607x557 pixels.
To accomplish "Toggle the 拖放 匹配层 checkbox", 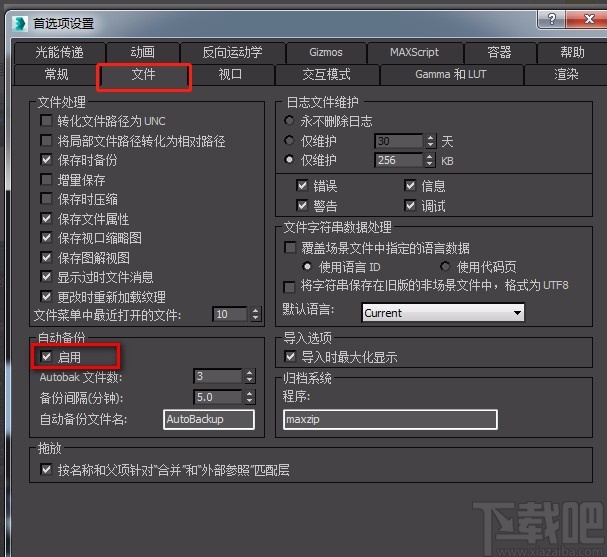I will tap(46, 470).
